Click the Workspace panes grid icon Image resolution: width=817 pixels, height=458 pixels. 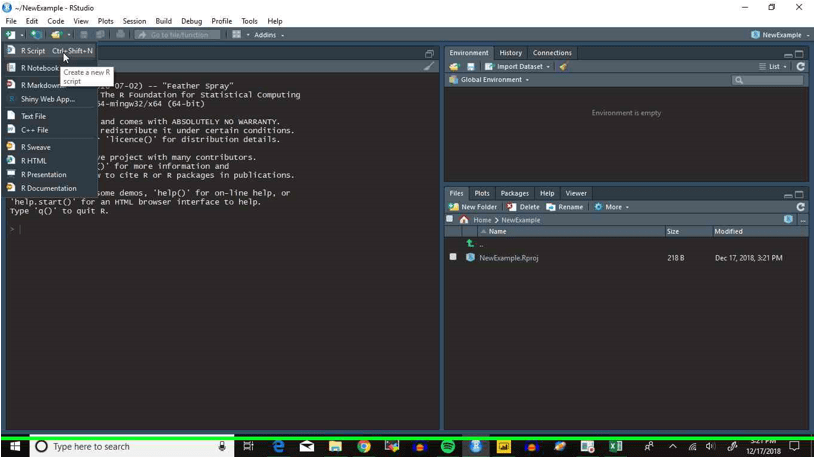pos(237,34)
